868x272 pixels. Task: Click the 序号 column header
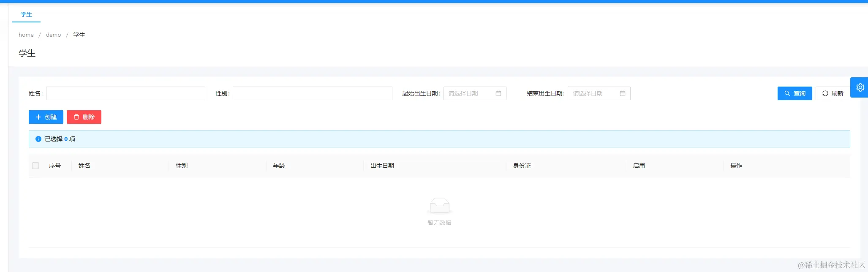pos(55,166)
